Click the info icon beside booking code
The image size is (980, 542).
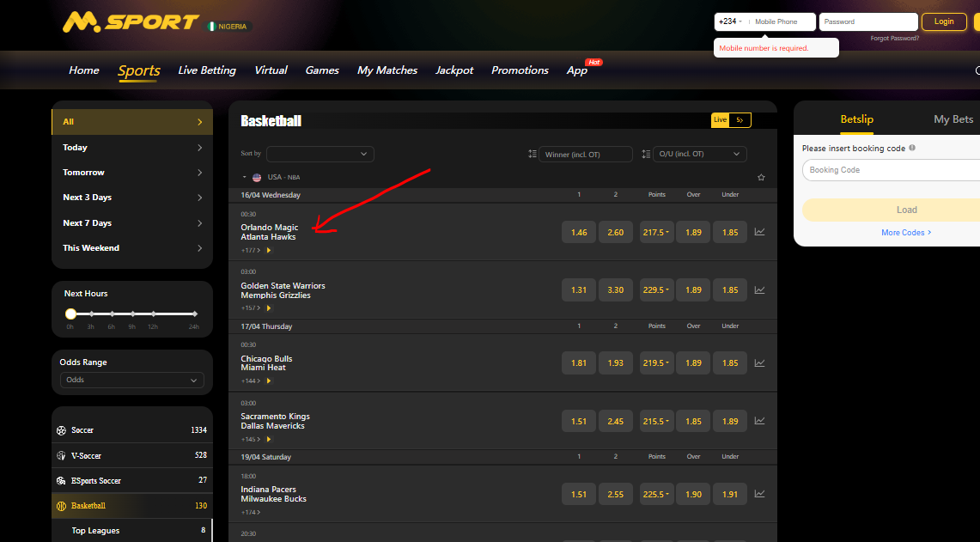click(x=912, y=148)
